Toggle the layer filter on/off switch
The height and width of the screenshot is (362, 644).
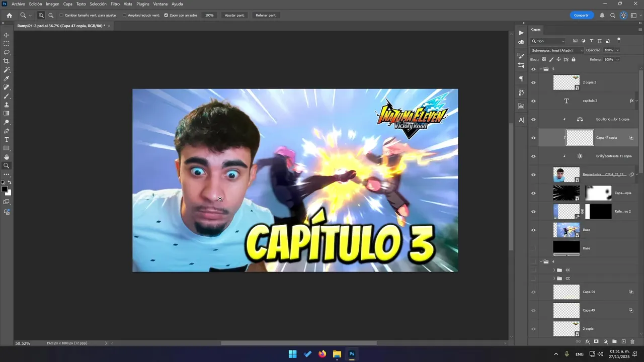coord(619,39)
